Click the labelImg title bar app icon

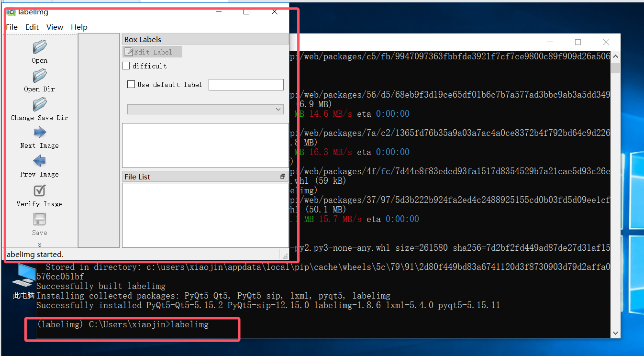coord(11,12)
